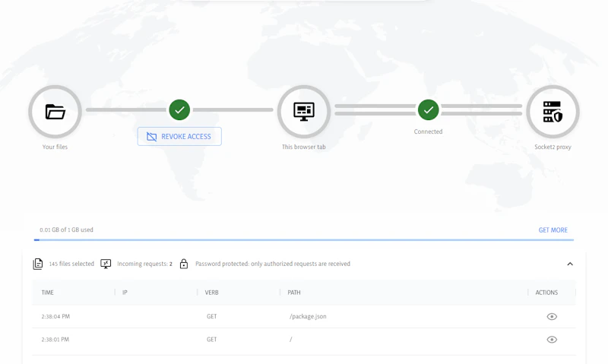Image resolution: width=608 pixels, height=364 pixels.
Task: Click the This browser tab monitor icon
Action: (304, 112)
